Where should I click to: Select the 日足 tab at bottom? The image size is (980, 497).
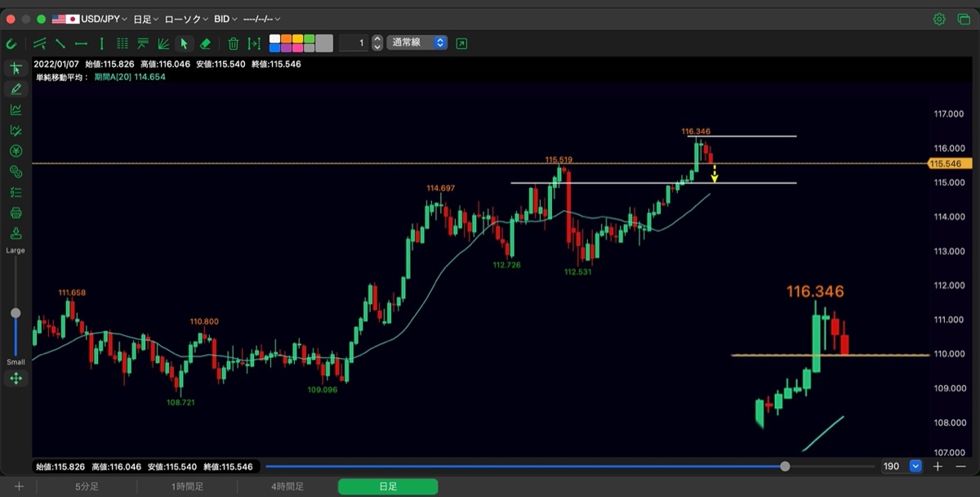click(388, 487)
